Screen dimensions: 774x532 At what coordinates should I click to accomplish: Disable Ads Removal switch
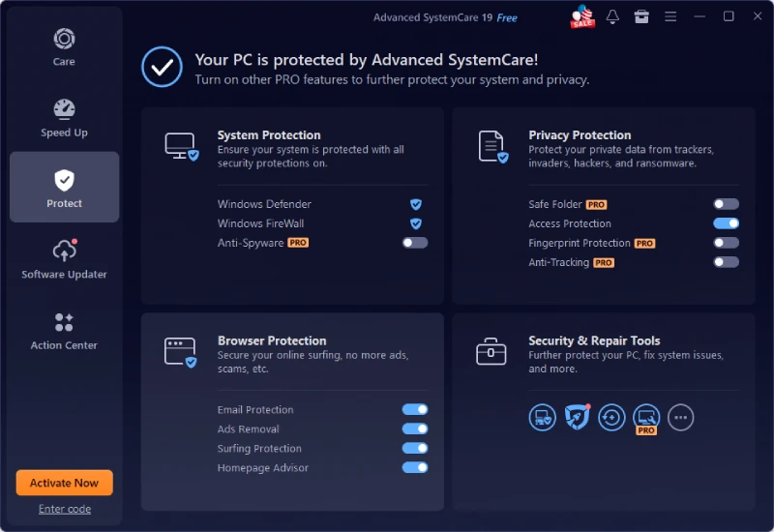[x=415, y=429]
